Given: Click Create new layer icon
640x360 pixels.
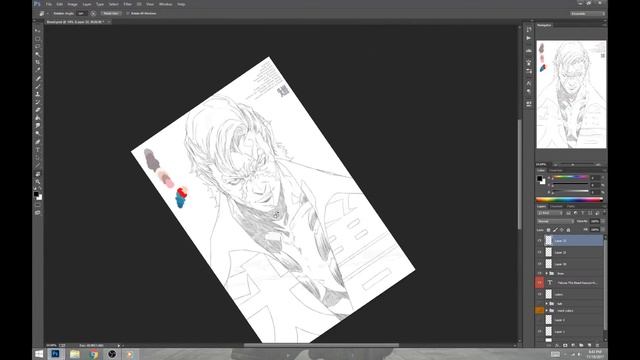Looking at the screenshot, I should tap(589, 345).
